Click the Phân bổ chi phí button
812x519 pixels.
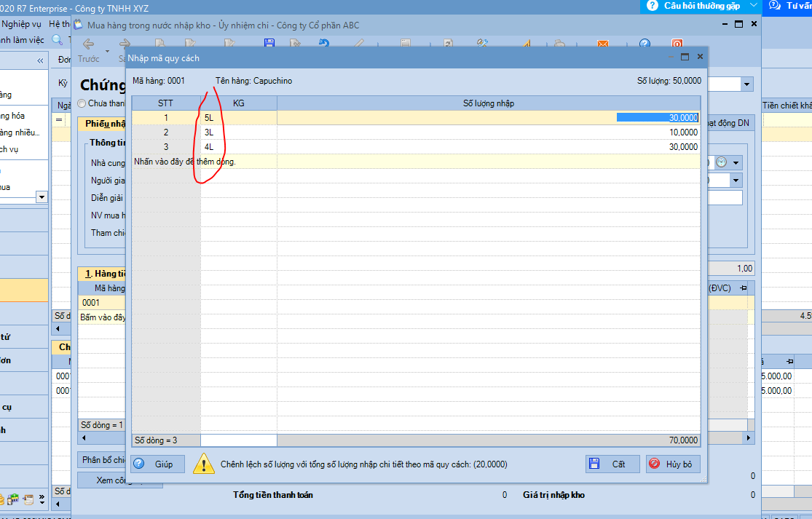(x=102, y=460)
